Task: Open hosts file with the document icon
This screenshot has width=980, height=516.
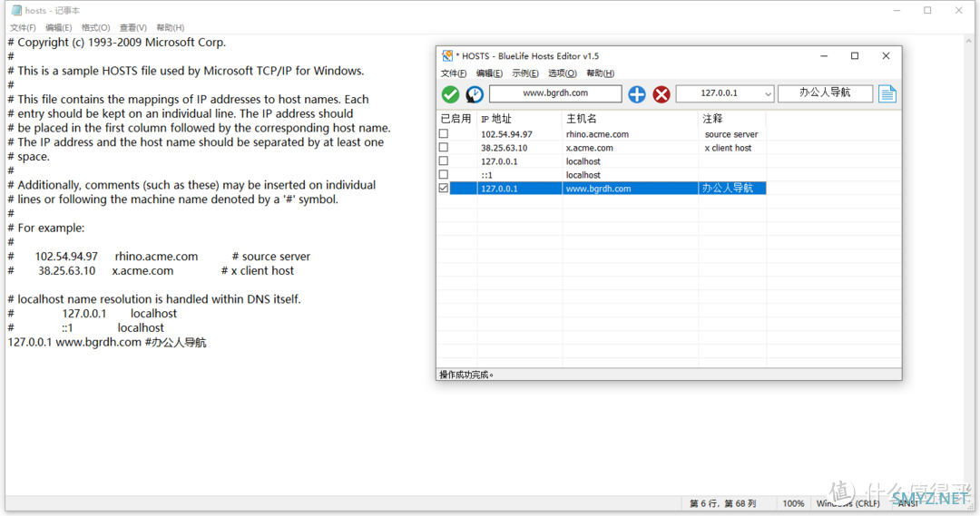Action: [887, 94]
